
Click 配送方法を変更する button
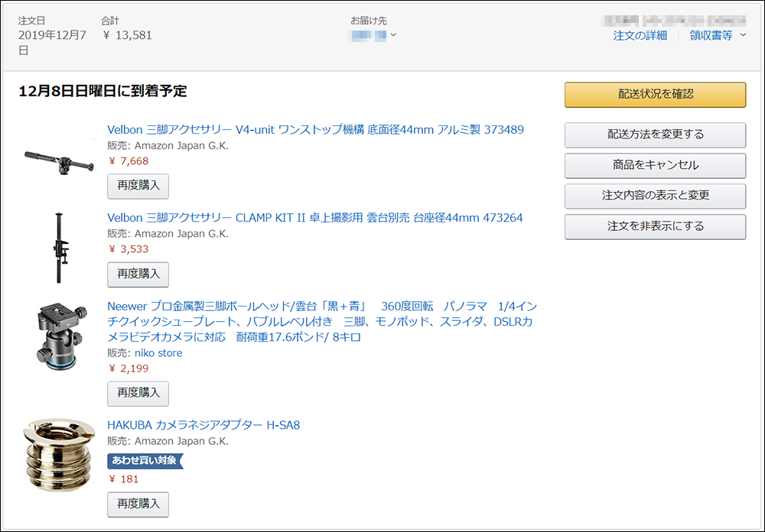tap(656, 135)
